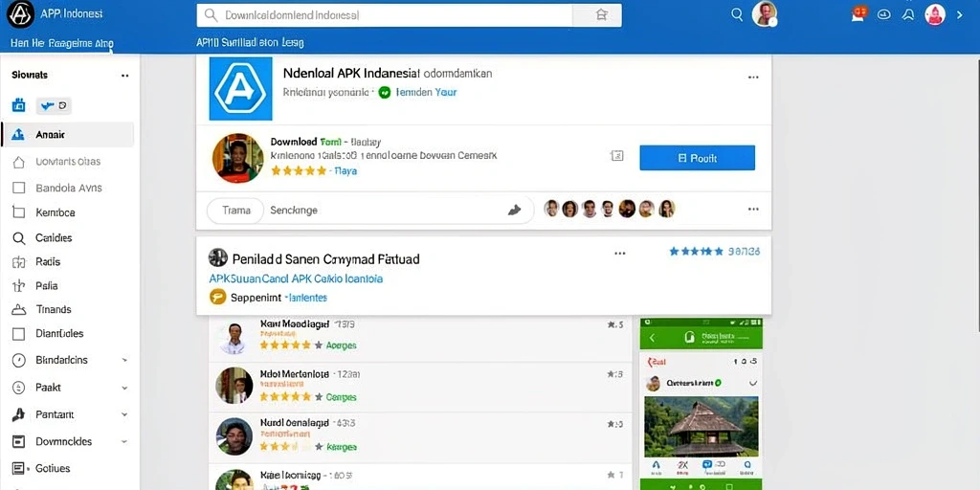Open Gotiues in the sidebar
This screenshot has width=980, height=490.
point(53,468)
